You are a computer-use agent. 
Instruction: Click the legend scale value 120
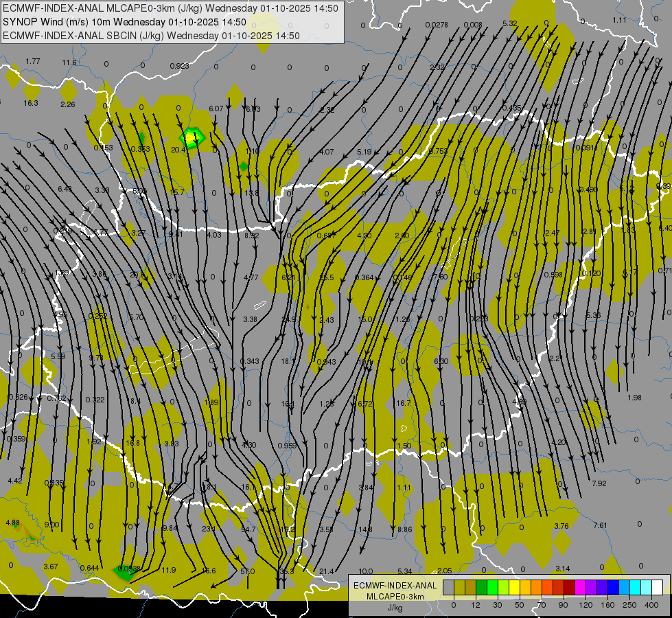tap(586, 605)
